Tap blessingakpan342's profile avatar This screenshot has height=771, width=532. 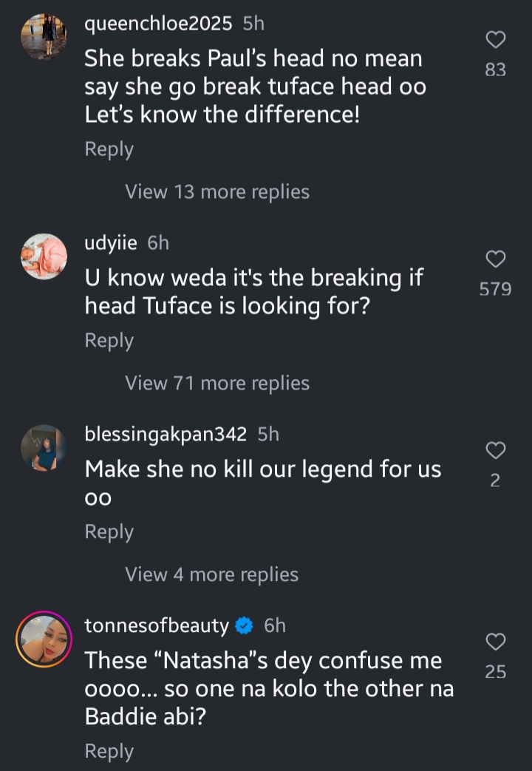(x=44, y=447)
